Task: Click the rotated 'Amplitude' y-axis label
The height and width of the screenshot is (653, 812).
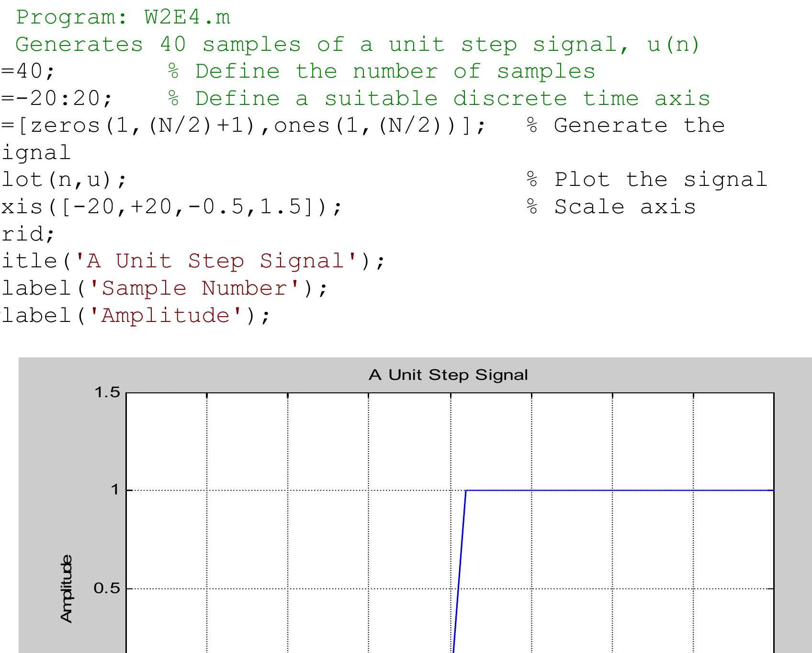Action: 67,589
